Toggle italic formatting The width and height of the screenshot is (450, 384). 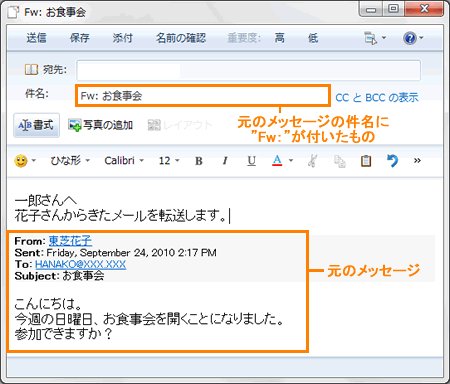point(225,161)
